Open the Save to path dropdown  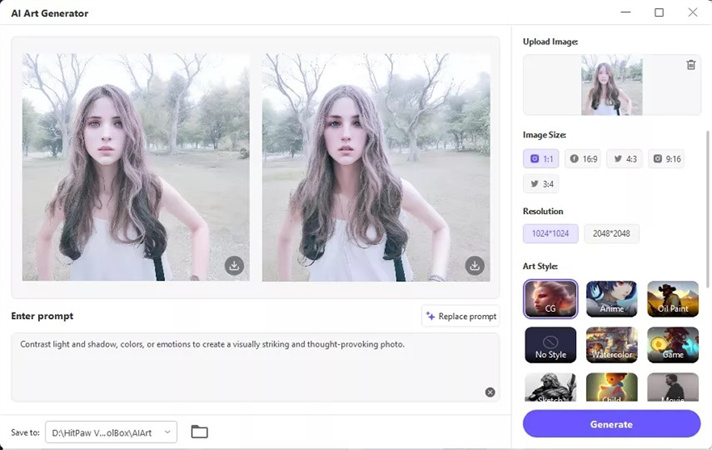pyautogui.click(x=111, y=432)
